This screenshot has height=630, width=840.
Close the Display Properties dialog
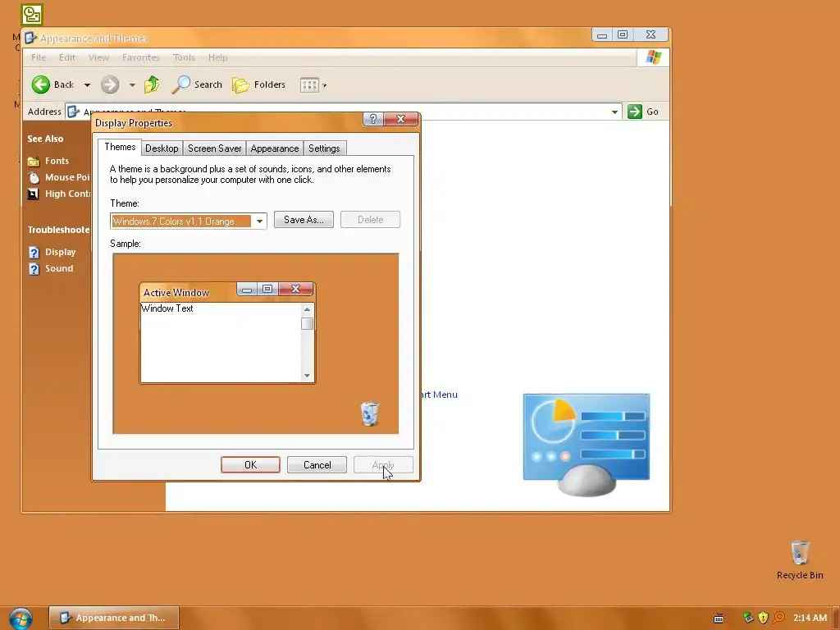400,119
